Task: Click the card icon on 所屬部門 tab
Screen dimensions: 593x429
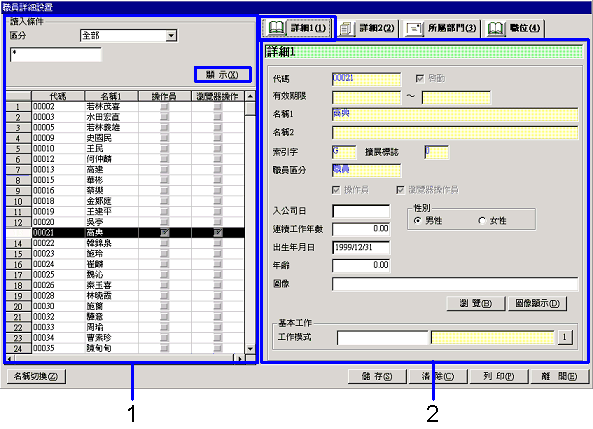Action: coord(414,29)
